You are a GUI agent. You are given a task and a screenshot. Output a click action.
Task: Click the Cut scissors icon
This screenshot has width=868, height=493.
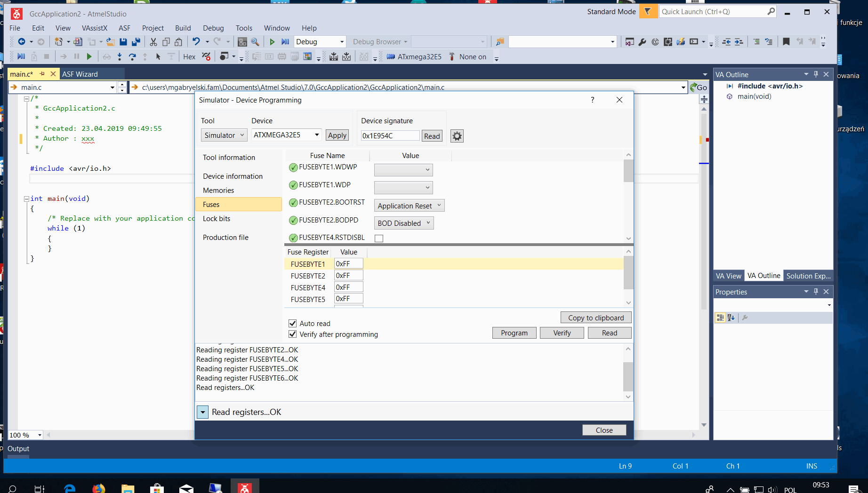point(153,42)
